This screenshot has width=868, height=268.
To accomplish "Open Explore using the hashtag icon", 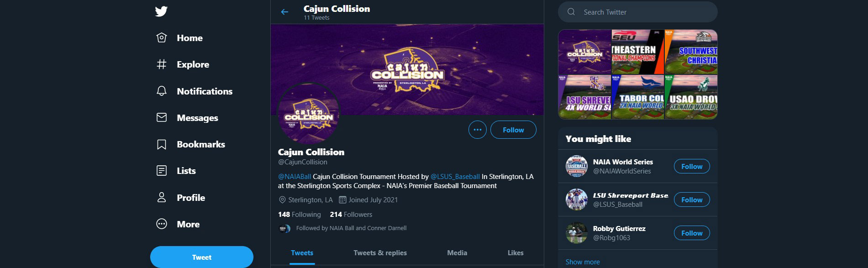I will pyautogui.click(x=162, y=64).
